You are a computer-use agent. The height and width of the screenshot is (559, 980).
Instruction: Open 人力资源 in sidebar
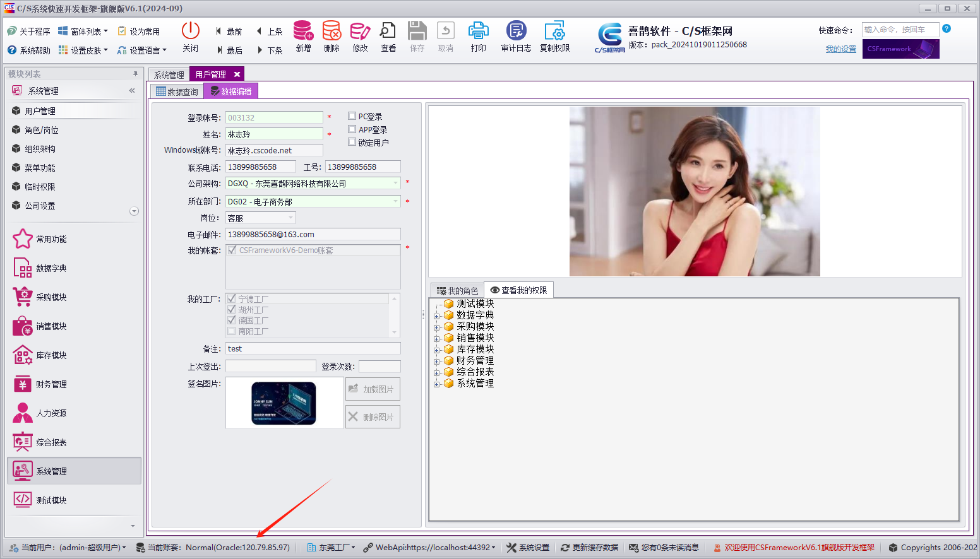tap(74, 413)
